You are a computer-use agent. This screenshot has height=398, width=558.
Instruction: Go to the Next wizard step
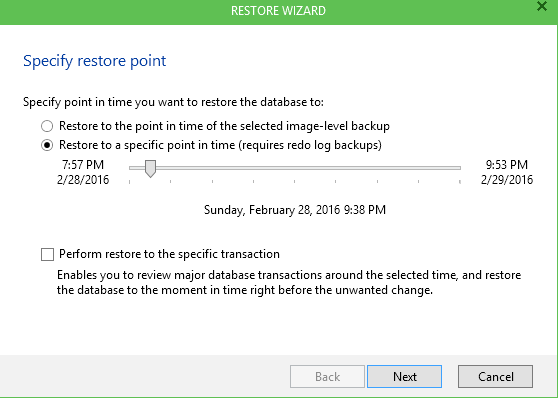(405, 376)
